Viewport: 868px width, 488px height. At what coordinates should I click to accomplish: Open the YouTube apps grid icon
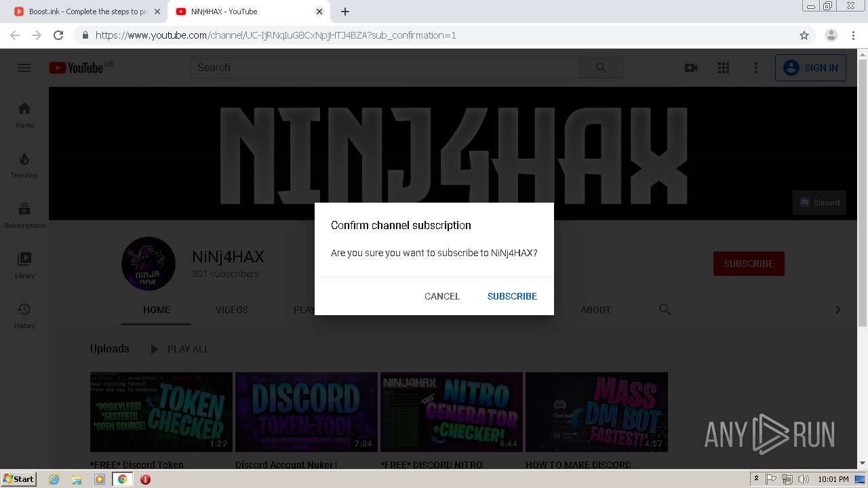[724, 68]
